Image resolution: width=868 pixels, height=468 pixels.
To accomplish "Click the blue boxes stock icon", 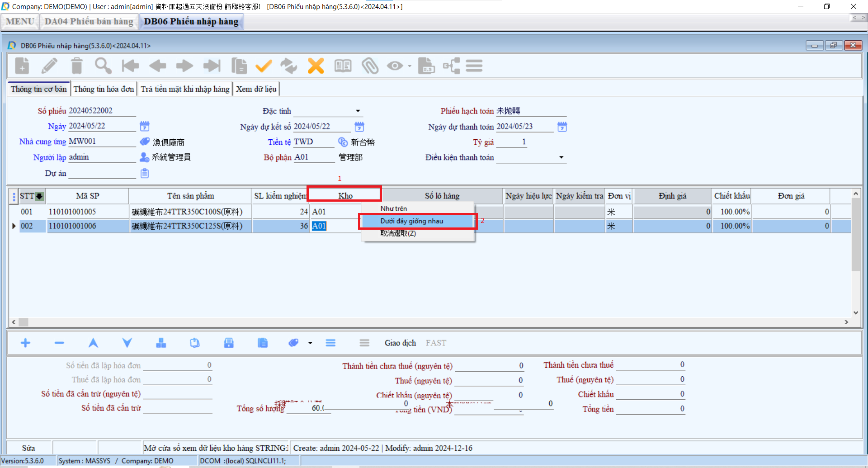I will 161,343.
